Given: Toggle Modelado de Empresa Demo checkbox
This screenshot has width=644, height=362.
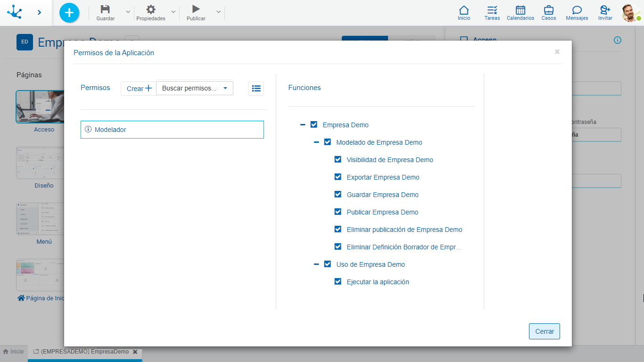Looking at the screenshot, I should pyautogui.click(x=328, y=142).
